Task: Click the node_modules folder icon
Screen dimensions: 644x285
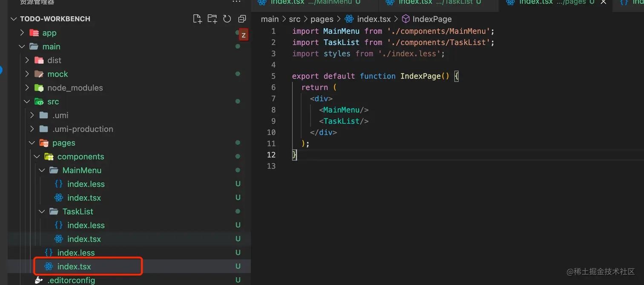Action: click(x=39, y=88)
